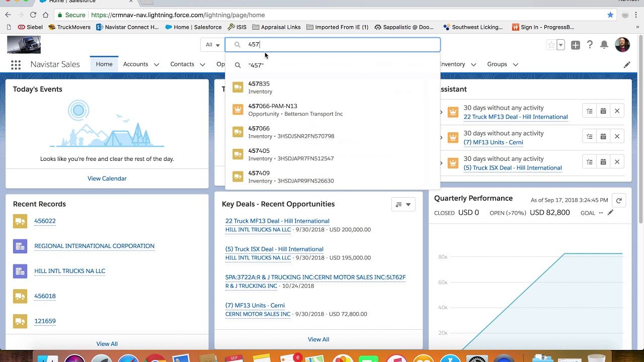
Task: Open the Global Actions plus icon
Action: tap(575, 45)
